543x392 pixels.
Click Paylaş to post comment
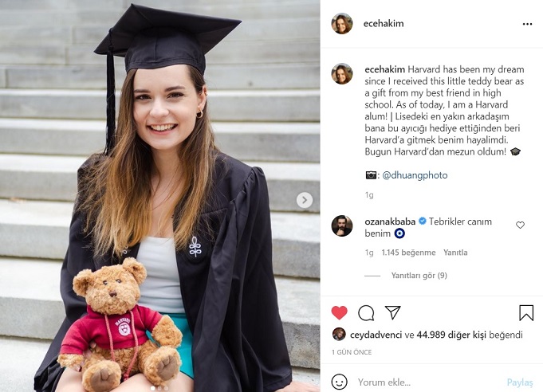519,382
